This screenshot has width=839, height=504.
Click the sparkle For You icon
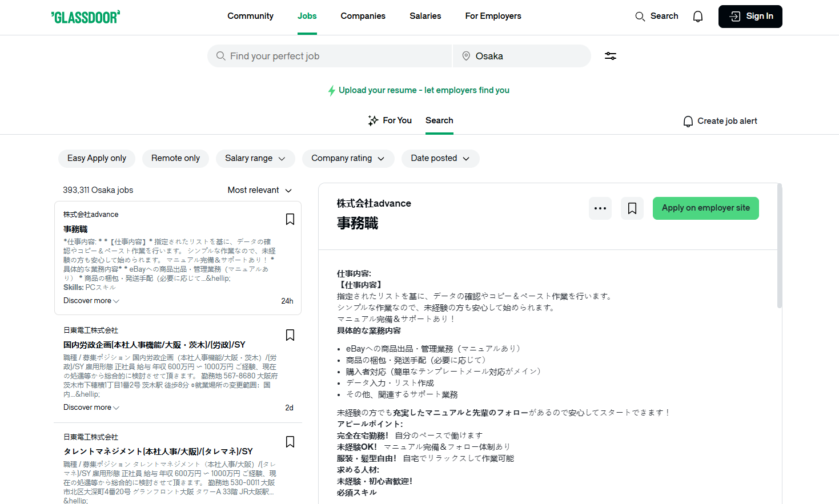373,120
